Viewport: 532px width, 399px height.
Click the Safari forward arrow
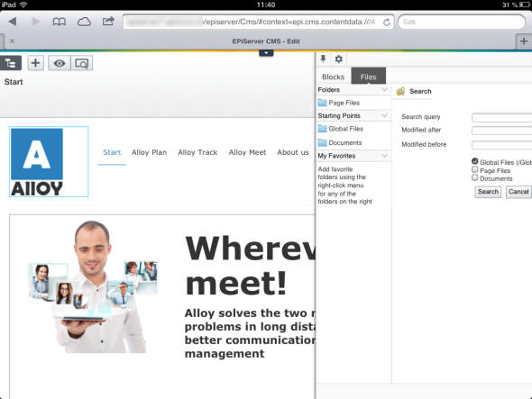(x=35, y=22)
